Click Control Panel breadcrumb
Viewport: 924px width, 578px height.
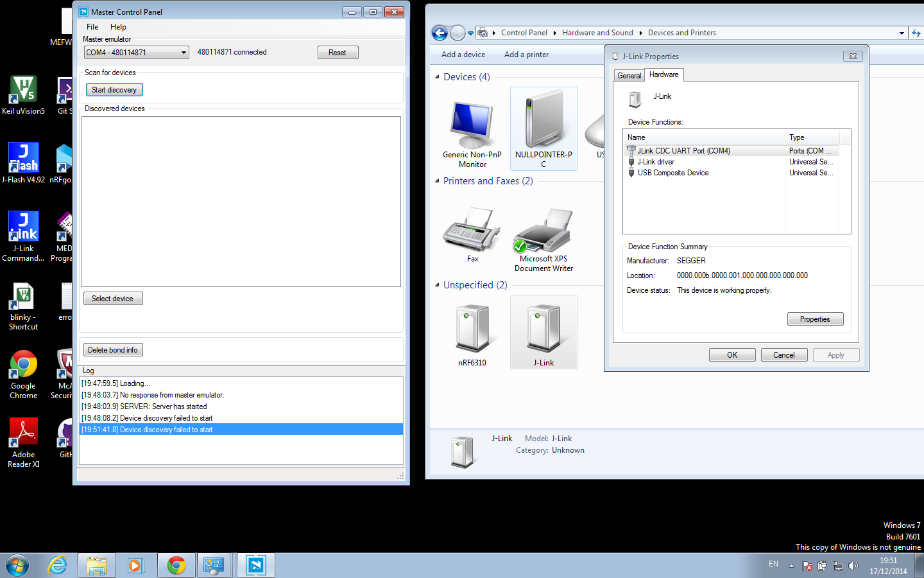coord(524,33)
